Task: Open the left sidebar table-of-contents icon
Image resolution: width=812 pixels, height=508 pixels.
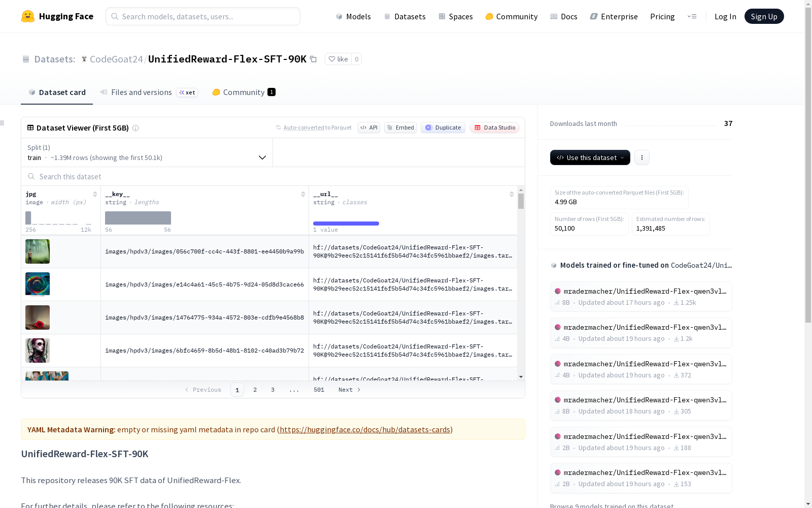Action: (2, 123)
